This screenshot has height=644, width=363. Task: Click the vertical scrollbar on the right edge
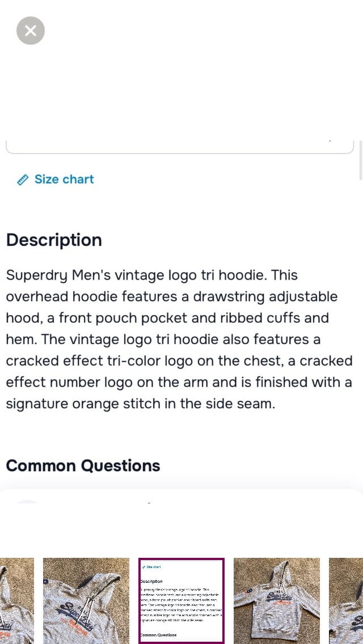click(361, 160)
